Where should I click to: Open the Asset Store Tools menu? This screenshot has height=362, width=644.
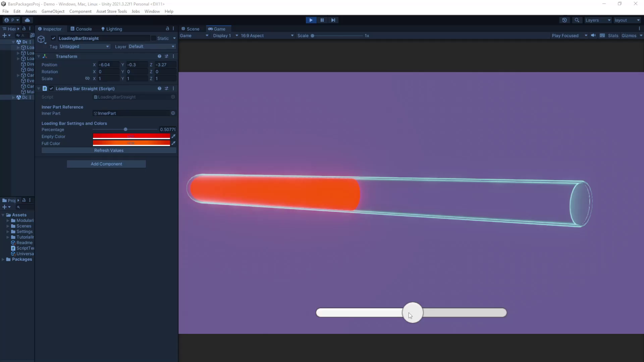coord(111,11)
